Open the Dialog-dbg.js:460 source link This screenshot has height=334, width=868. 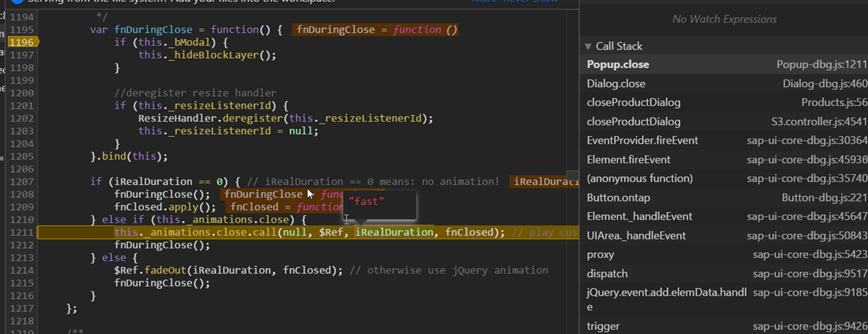coord(824,83)
